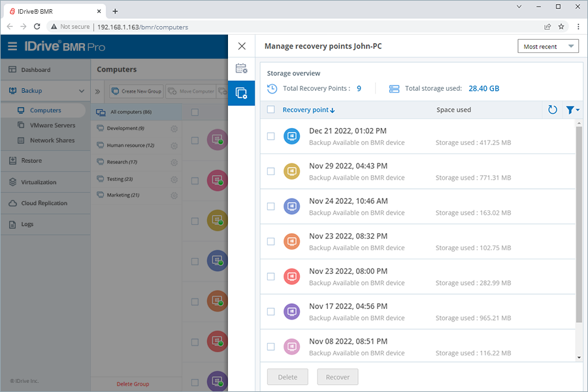Select the All computers (86) group

pyautogui.click(x=137, y=112)
